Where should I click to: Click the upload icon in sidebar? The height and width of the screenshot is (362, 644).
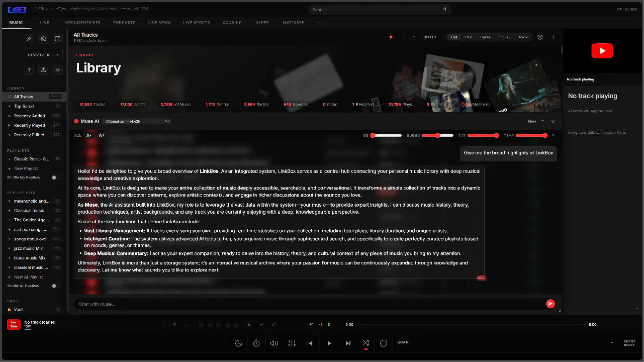pos(44,70)
